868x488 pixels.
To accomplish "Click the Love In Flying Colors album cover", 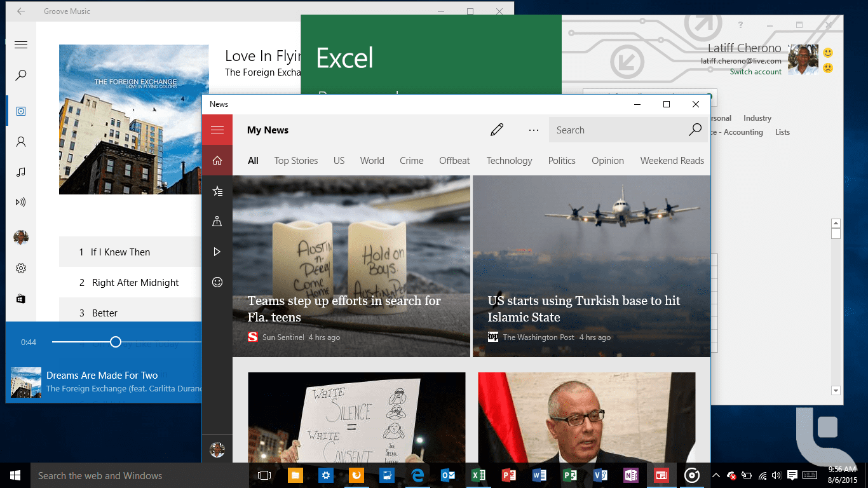I will [134, 119].
